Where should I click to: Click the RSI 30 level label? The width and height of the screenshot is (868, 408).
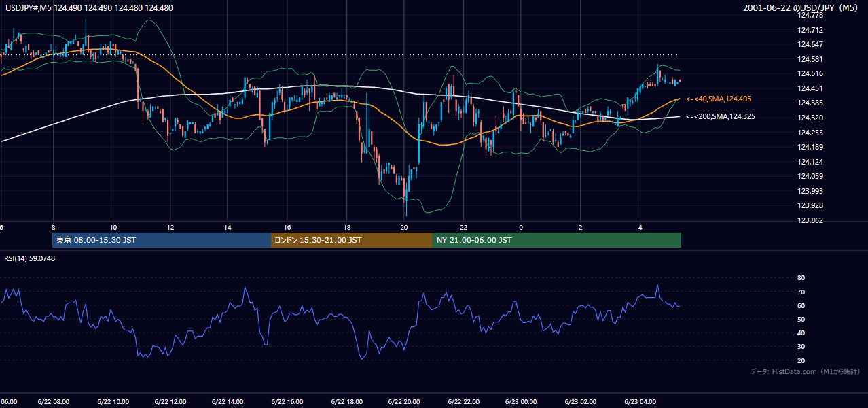click(x=801, y=347)
